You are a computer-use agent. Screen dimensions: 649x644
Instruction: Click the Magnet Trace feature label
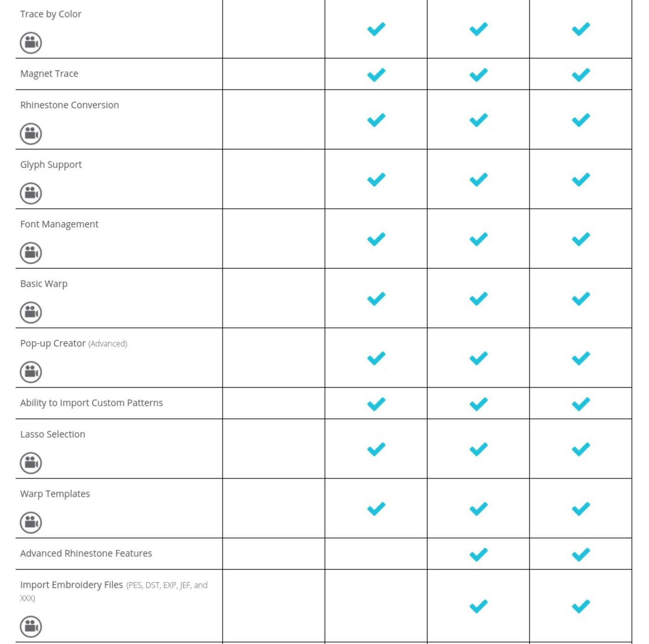point(49,74)
